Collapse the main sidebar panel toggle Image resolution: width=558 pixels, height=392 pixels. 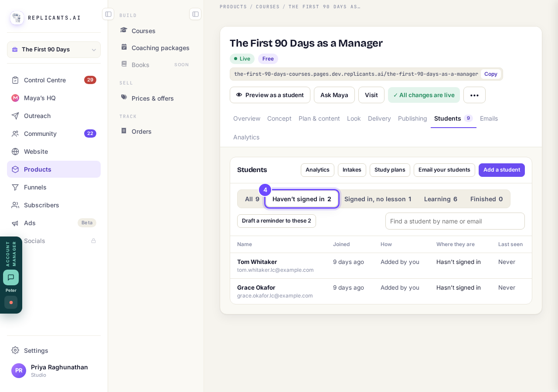pos(108,14)
